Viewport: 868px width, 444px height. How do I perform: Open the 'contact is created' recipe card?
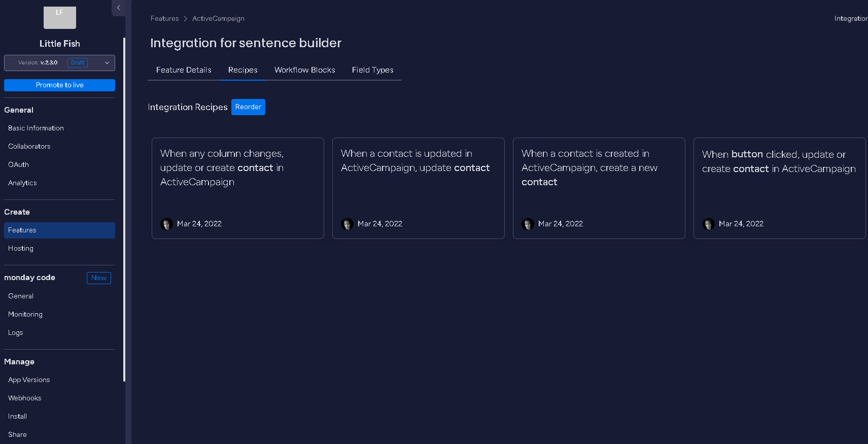[x=599, y=188]
